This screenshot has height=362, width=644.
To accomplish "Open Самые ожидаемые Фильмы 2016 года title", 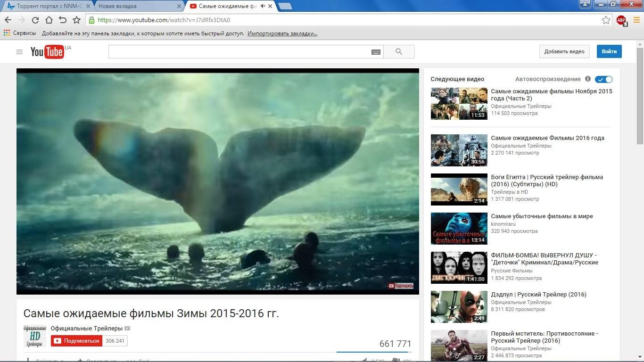I will click(547, 138).
